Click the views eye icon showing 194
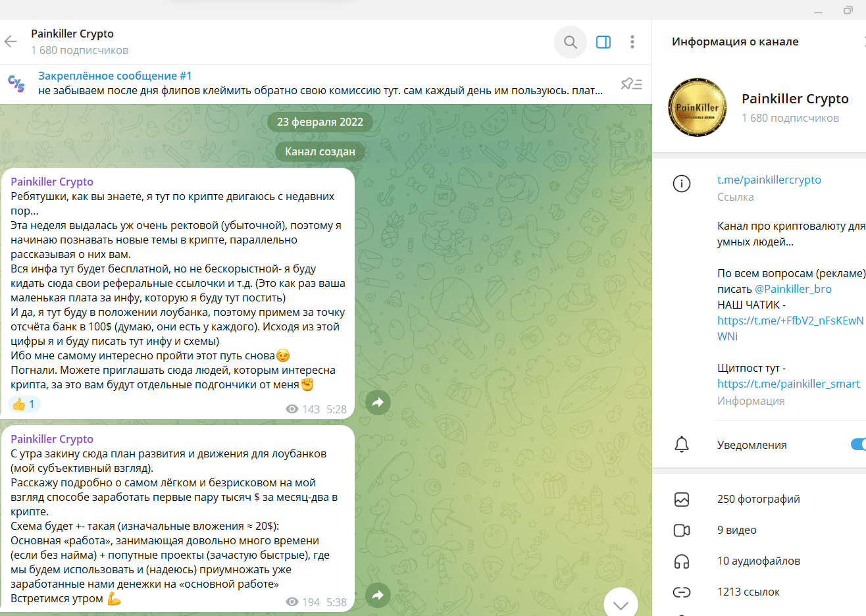Screen dimensions: 866x616 pos(292,602)
